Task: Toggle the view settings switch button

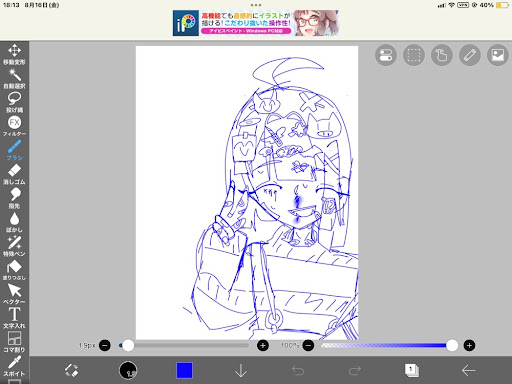Action: click(386, 55)
